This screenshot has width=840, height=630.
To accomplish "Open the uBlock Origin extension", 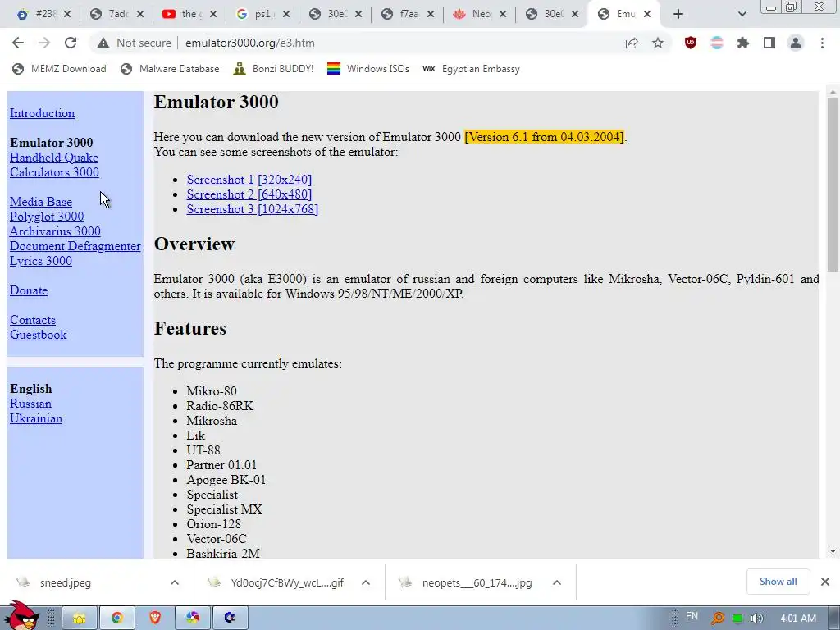I will pyautogui.click(x=691, y=43).
